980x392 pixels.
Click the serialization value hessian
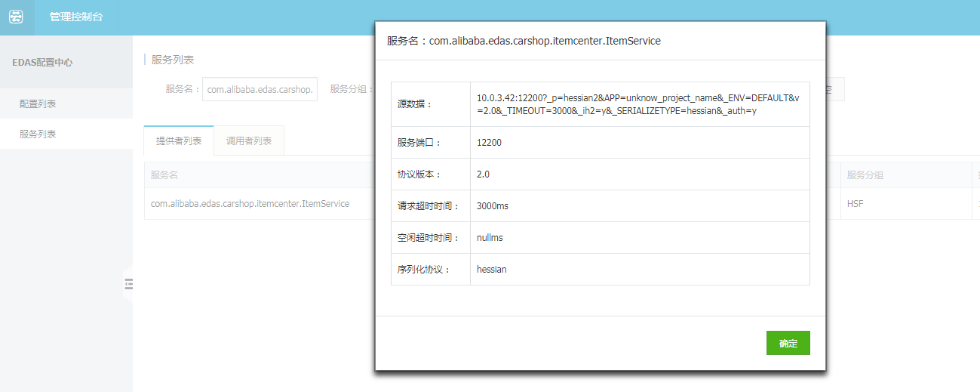pos(492,269)
